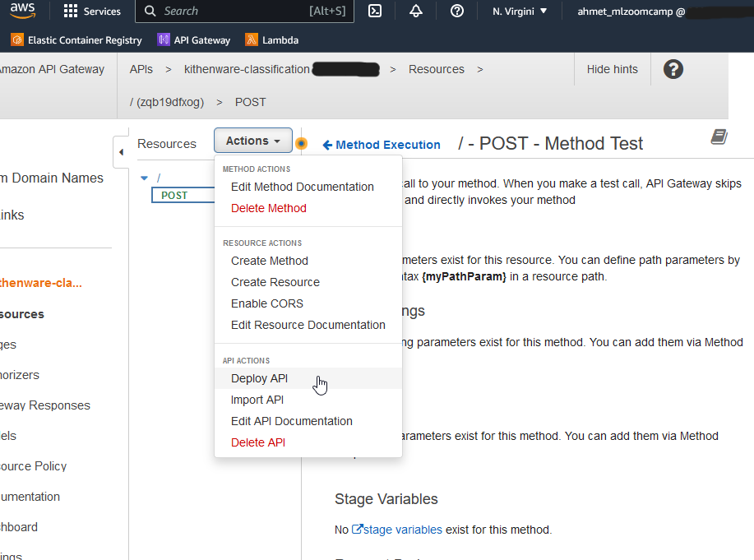
Task: Open Models in the left sidebar
Action: pyautogui.click(x=8, y=436)
